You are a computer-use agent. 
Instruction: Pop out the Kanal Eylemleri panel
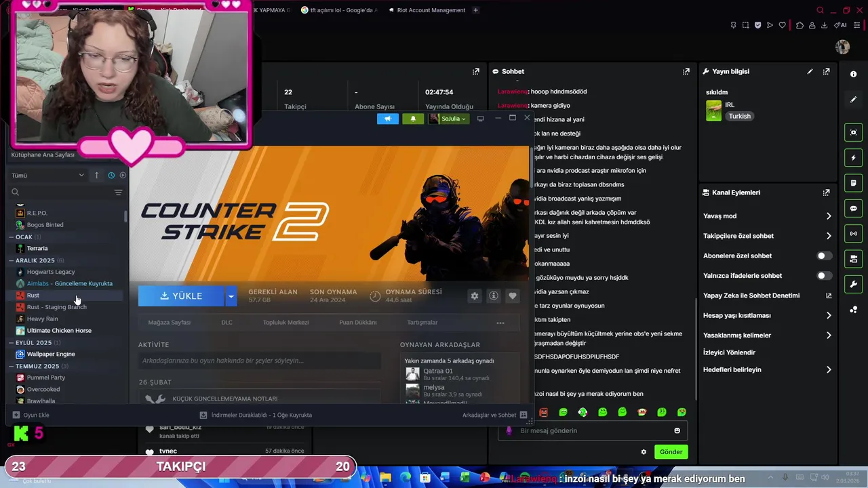point(826,192)
